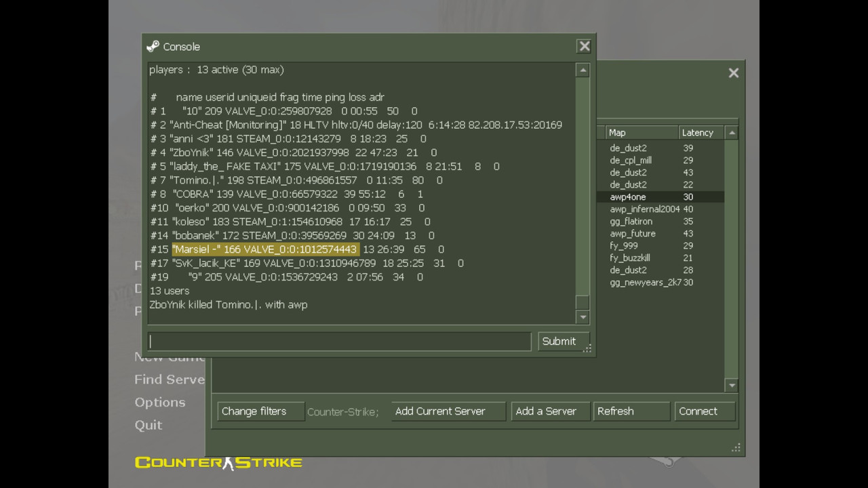Viewport: 868px width, 488px height.
Task: Close the server browser window
Action: tap(734, 73)
